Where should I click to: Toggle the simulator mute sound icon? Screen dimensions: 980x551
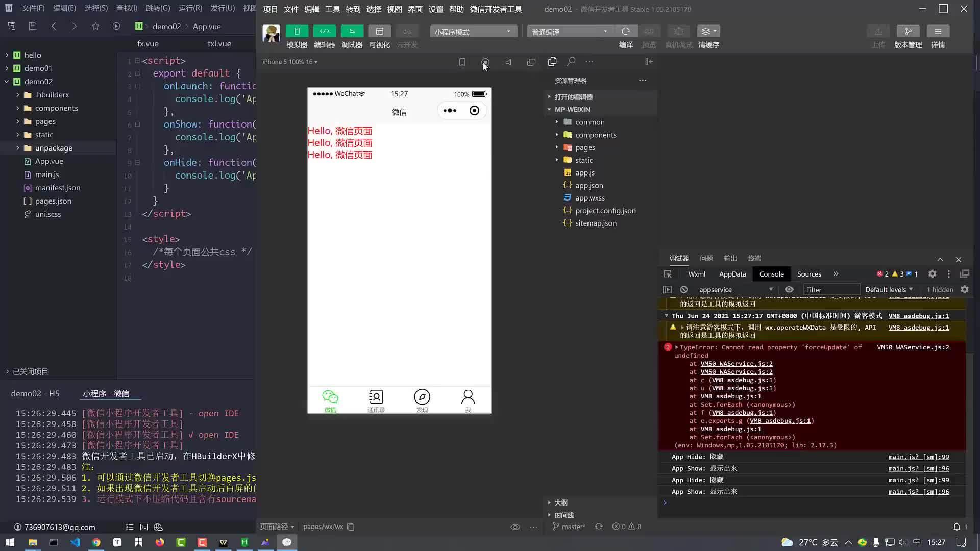tap(508, 62)
